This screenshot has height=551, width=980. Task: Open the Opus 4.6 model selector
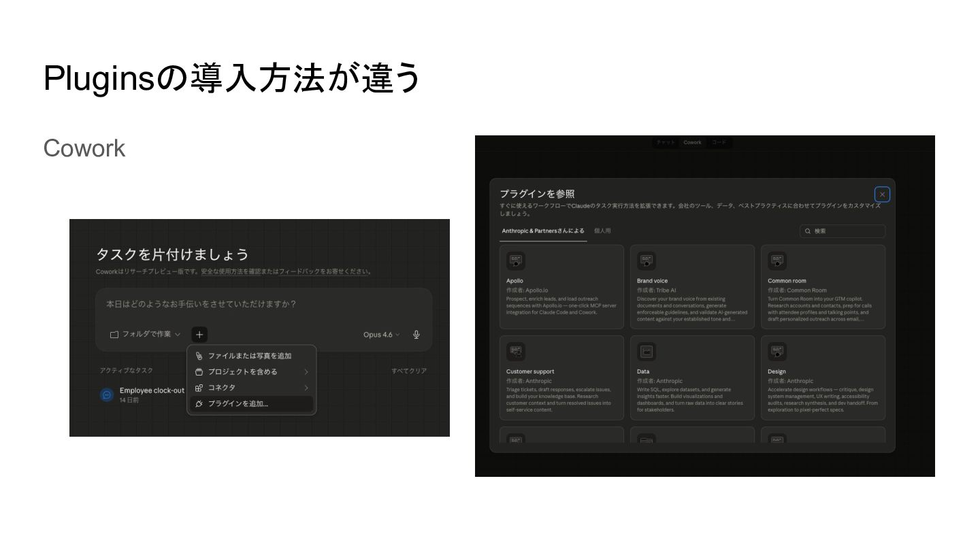click(x=382, y=335)
